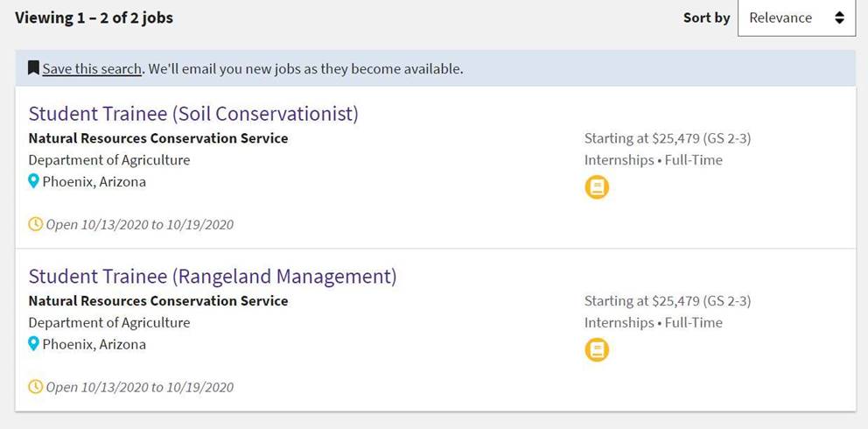
Task: Click the bookmark icon beside Save this search
Action: pos(34,68)
